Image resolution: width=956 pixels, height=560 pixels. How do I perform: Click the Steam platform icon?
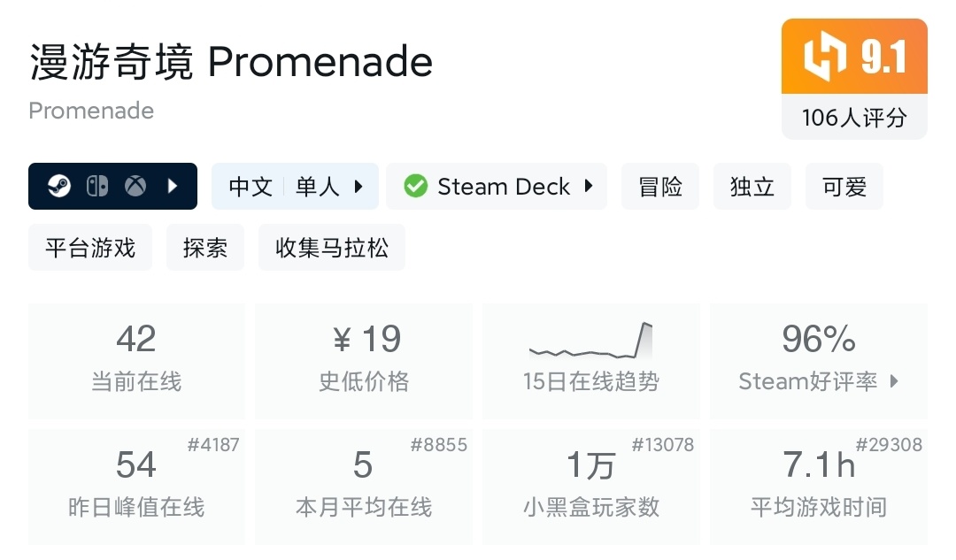tap(59, 187)
